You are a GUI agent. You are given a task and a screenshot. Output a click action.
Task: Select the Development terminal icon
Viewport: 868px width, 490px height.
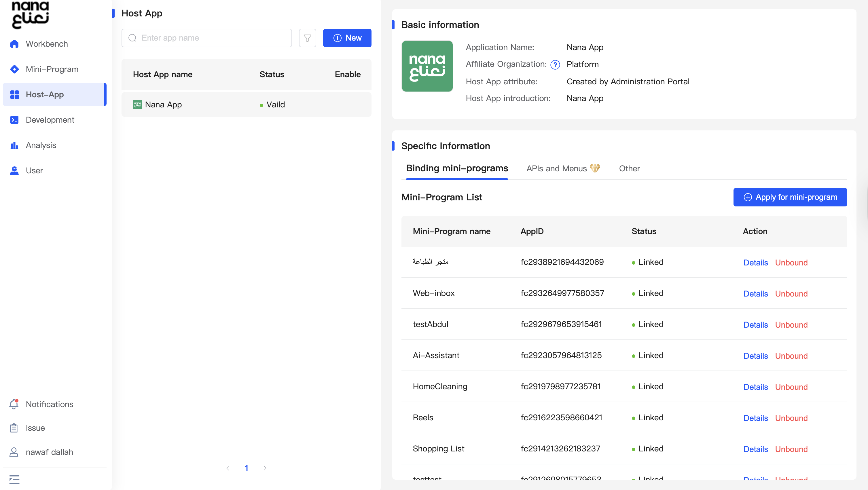pyautogui.click(x=14, y=120)
